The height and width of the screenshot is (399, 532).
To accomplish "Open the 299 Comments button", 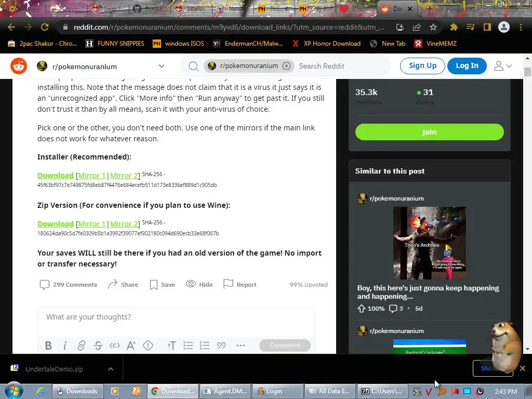I will click(68, 285).
